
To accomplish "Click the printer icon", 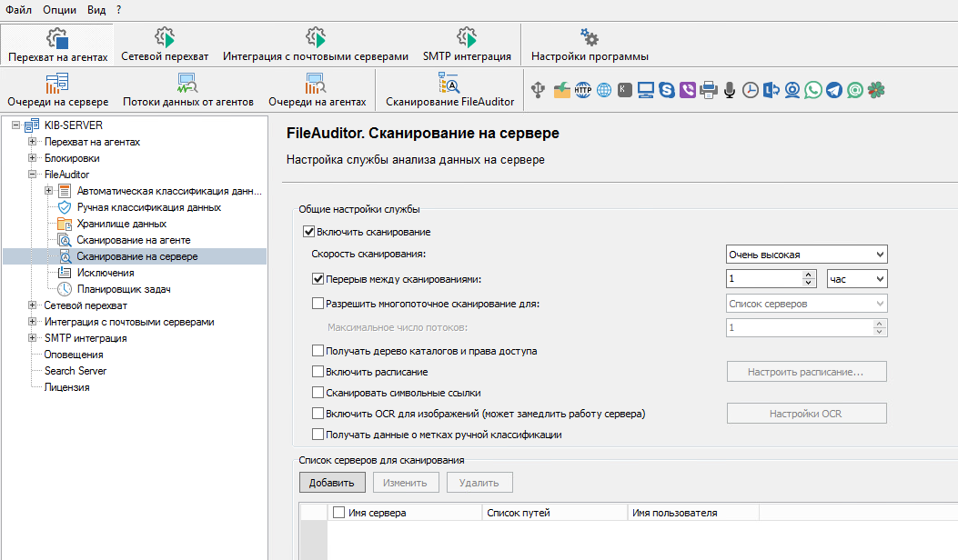I will pyautogui.click(x=709, y=90).
